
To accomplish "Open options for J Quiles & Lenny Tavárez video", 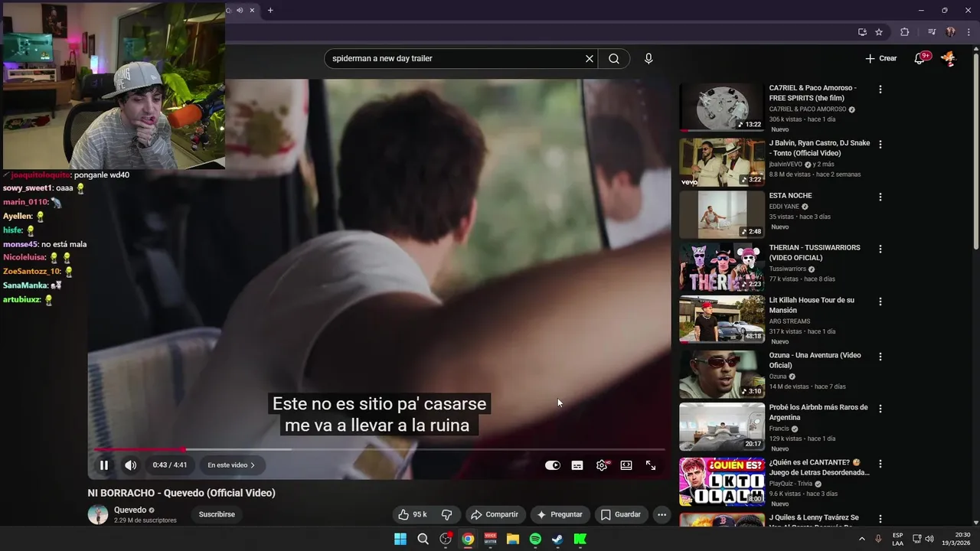I will coord(880,519).
